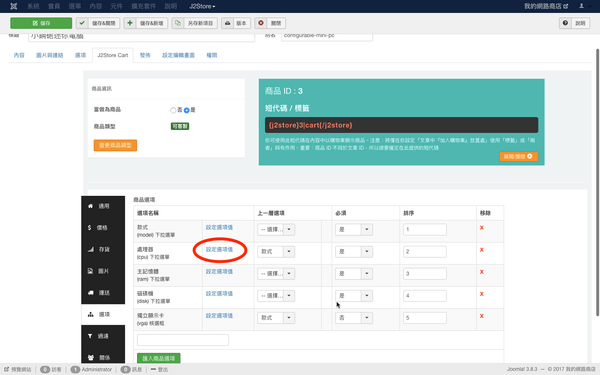Remove the cpu option with red X
The height and width of the screenshot is (375, 600).
pyautogui.click(x=482, y=250)
